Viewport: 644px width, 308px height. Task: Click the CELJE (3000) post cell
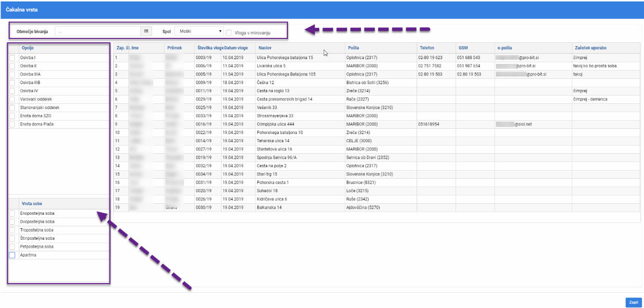click(381, 141)
